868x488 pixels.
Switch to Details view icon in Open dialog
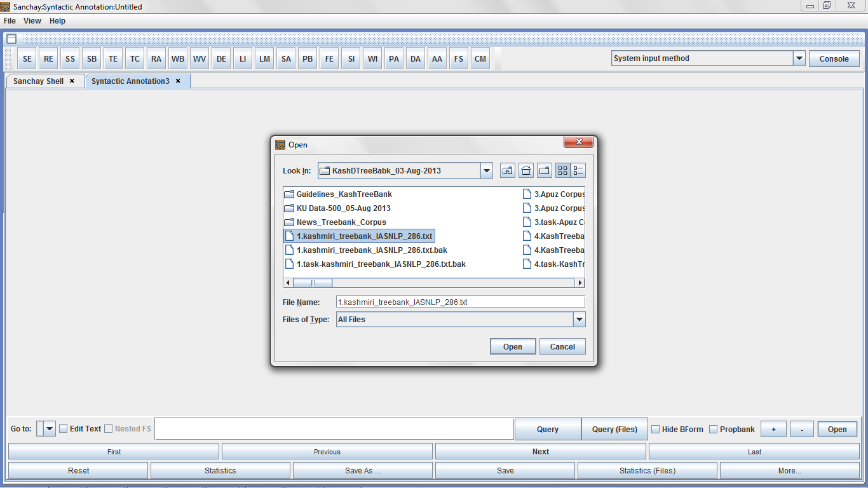pos(578,170)
